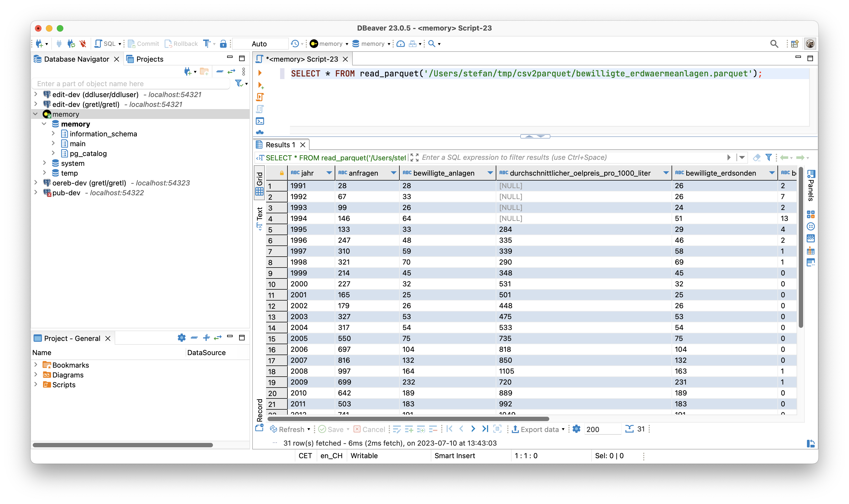This screenshot has height=504, width=849.
Task: Expand the Scripts folder in the Project panel
Action: pos(36,384)
